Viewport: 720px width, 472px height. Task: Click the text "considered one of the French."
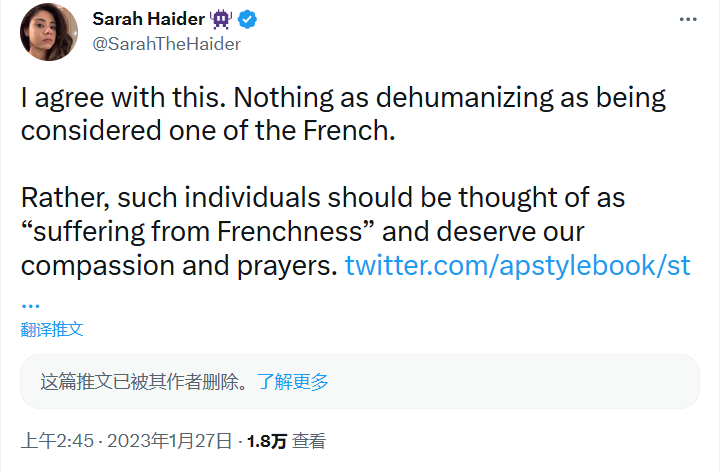point(208,132)
